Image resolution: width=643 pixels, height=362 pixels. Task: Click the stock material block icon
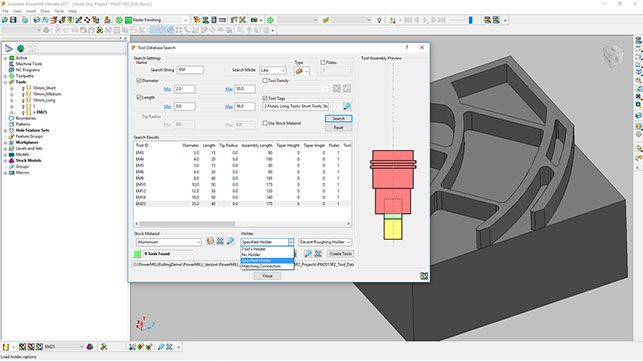point(210,241)
